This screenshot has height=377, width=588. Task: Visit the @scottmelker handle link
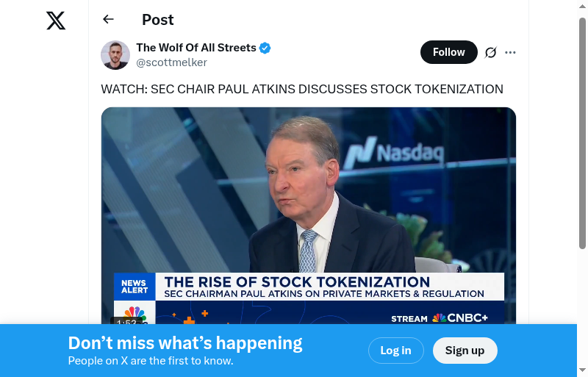pyautogui.click(x=172, y=62)
